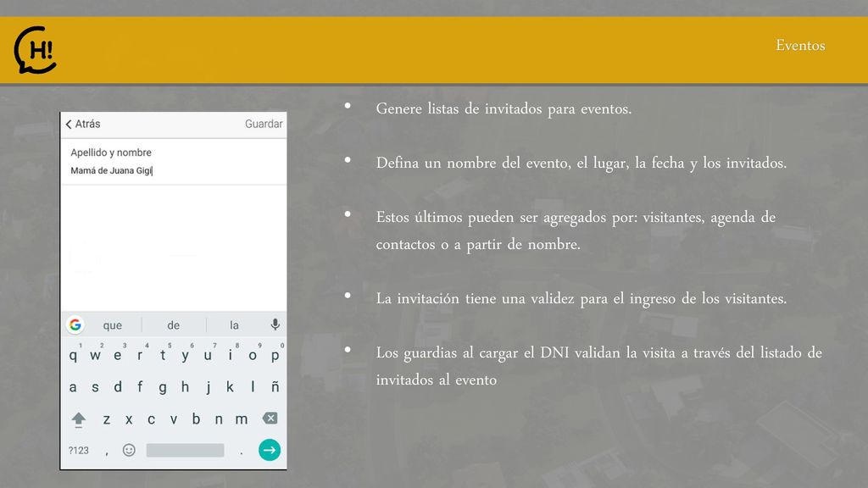Tap the 'p' key
The width and height of the screenshot is (868, 488).
coord(275,355)
